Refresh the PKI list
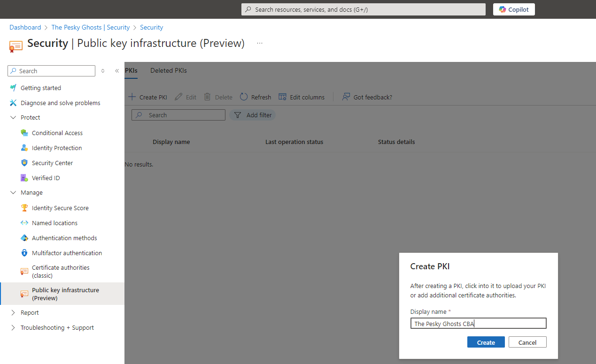Image resolution: width=596 pixels, height=364 pixels. click(255, 97)
